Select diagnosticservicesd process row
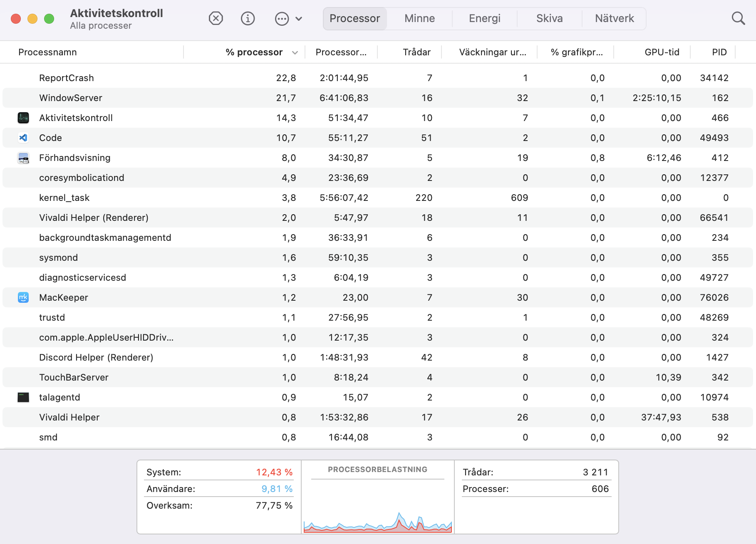Screen dimensions: 756x544 pyautogui.click(x=378, y=277)
